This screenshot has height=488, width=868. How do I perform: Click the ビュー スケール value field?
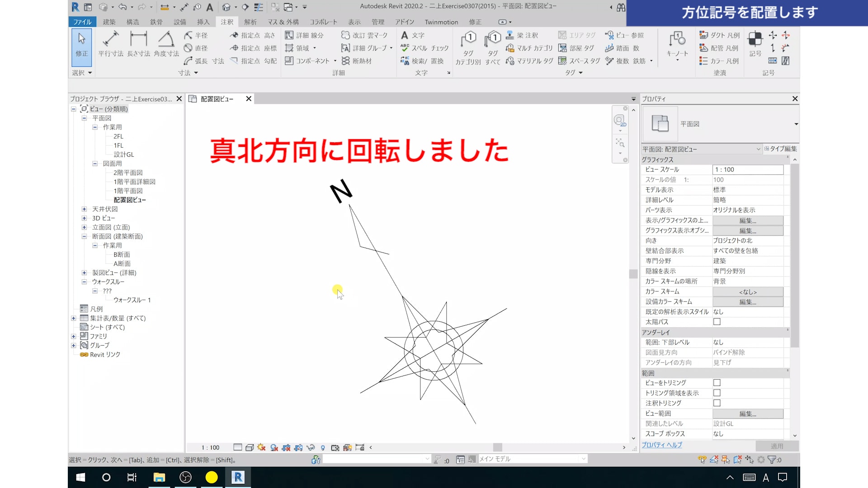[747, 169]
